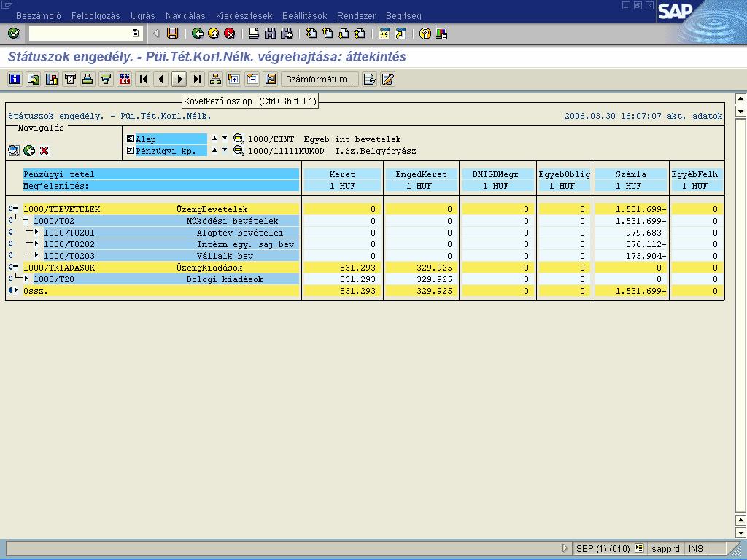Image resolution: width=747 pixels, height=560 pixels.
Task: Go to the previous column
Action: (161, 79)
